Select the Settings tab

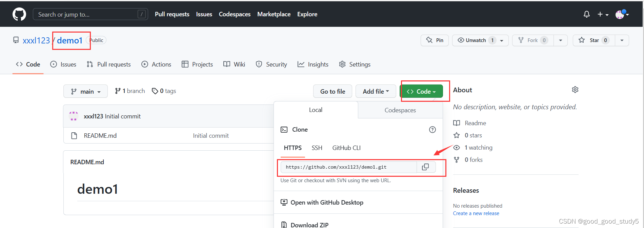[x=355, y=64]
